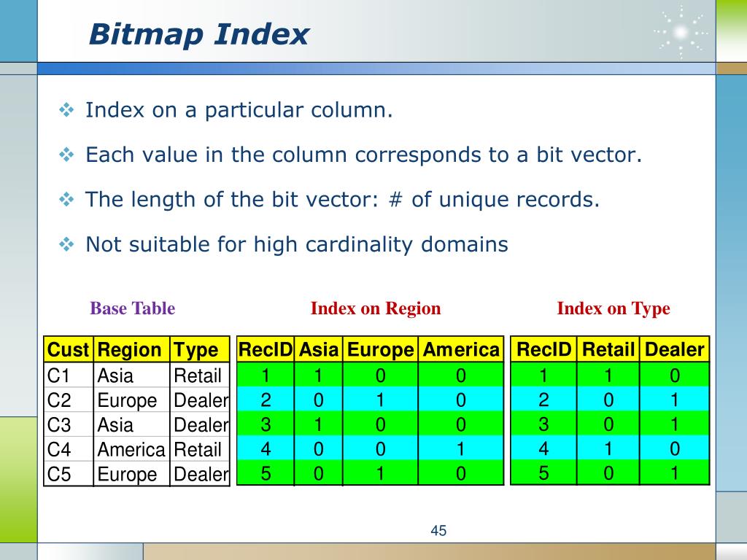Click "Asia" in the C1 row
The width and height of the screenshot is (747, 560).
pyautogui.click(x=131, y=376)
